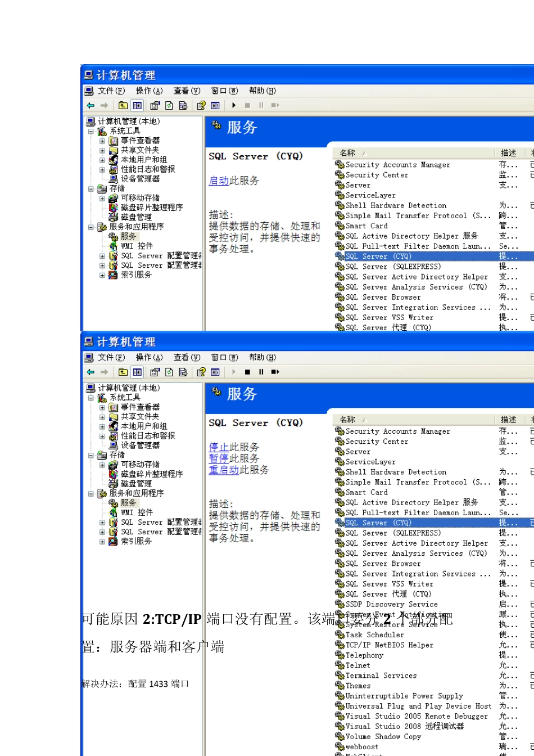Click Up One Level icon in lower window
This screenshot has width=534, height=756.
point(123,372)
